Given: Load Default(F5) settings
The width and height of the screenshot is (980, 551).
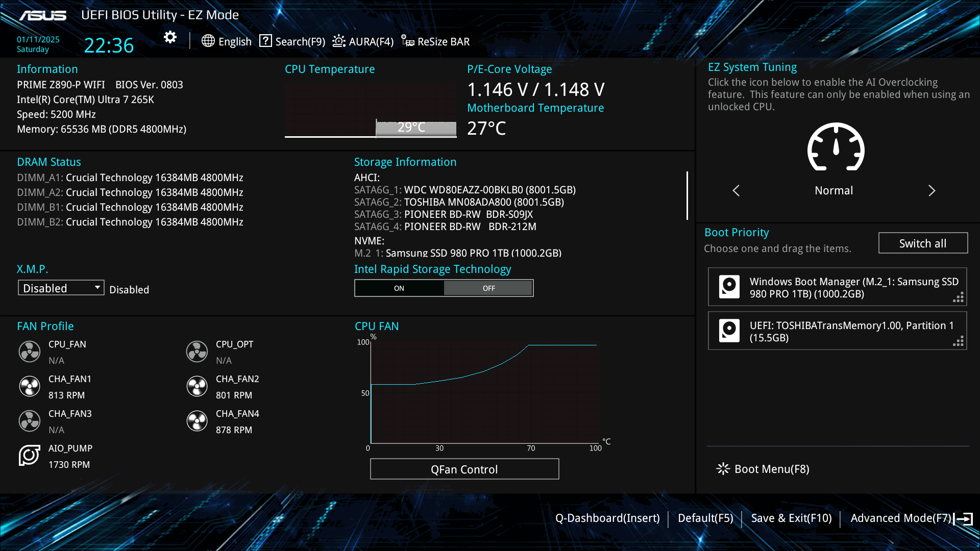Looking at the screenshot, I should tap(705, 518).
